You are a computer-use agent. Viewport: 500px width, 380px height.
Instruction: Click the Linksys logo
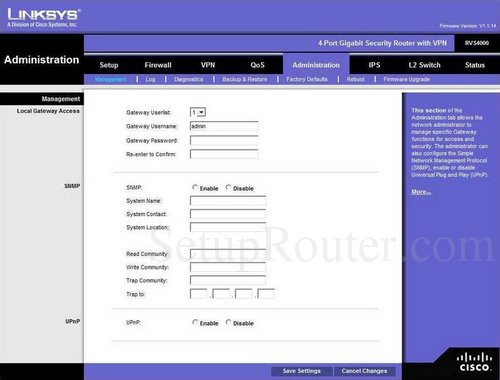pos(43,18)
